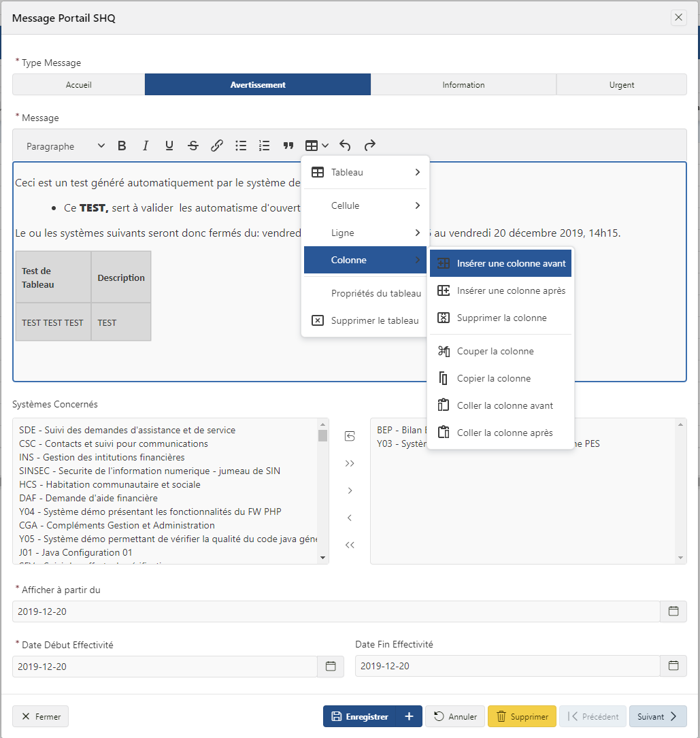The width and height of the screenshot is (700, 738).
Task: Create a numbered list in the editor
Action: [265, 145]
